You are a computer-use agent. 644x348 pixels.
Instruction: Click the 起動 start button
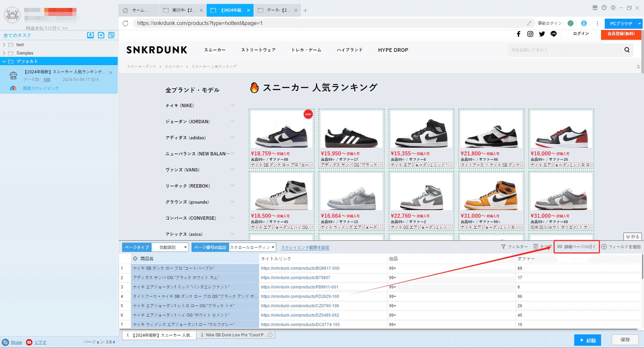[x=587, y=340]
